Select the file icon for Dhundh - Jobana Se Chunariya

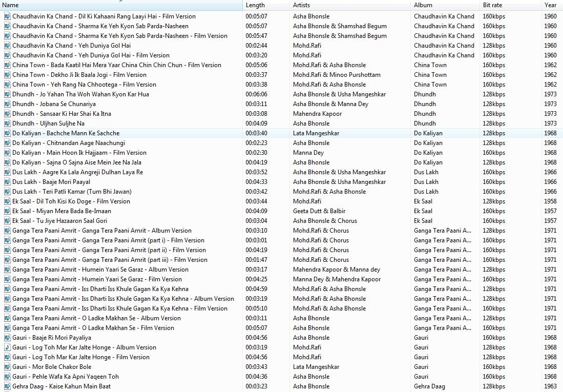pos(7,104)
